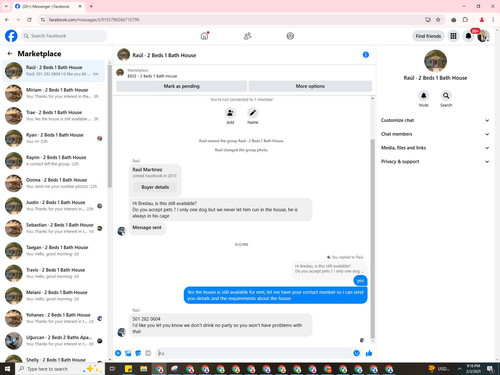
Task: Open a new browser tab
Action: (x=91, y=6)
